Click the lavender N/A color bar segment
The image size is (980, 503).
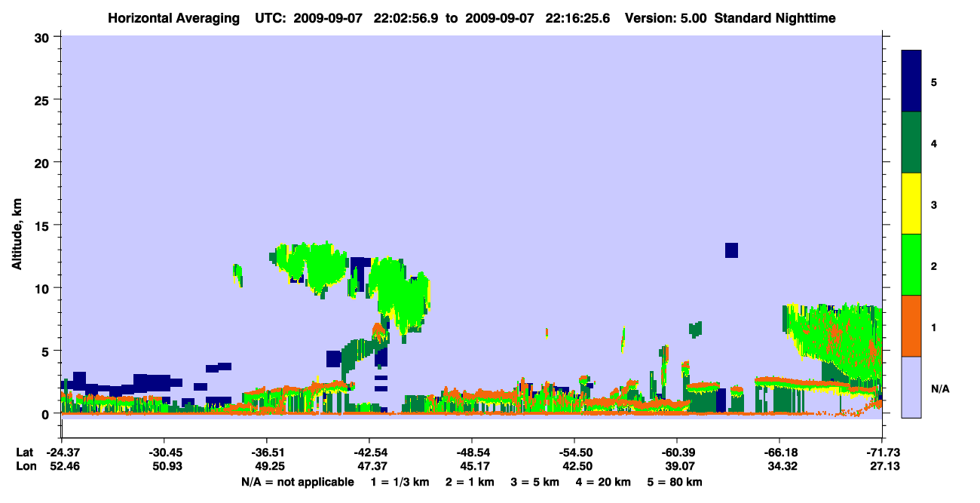[911, 387]
